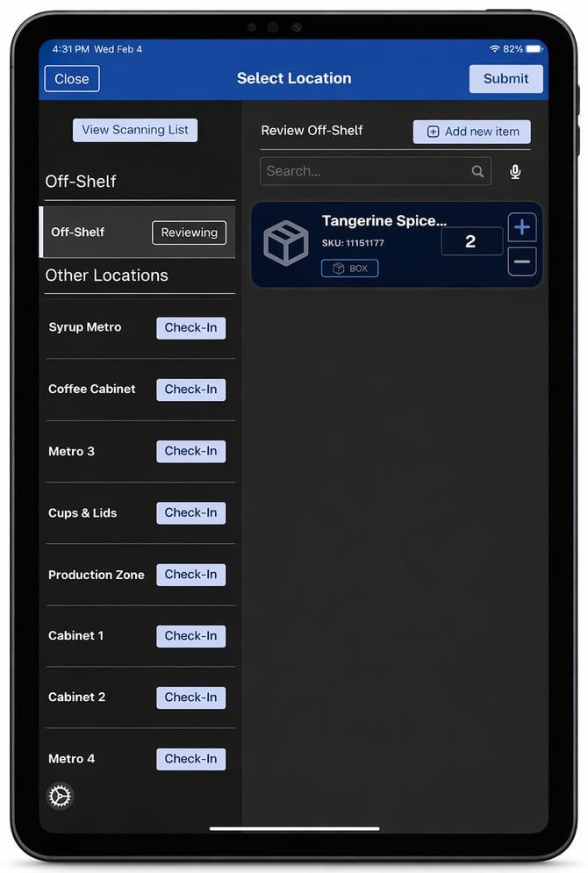588x873 pixels.
Task: Tap the Metro 3 location name
Action: 71,451
